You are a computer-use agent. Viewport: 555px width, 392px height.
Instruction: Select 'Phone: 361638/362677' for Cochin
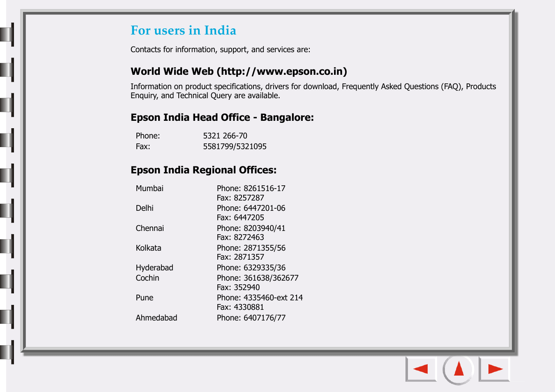coord(258,278)
